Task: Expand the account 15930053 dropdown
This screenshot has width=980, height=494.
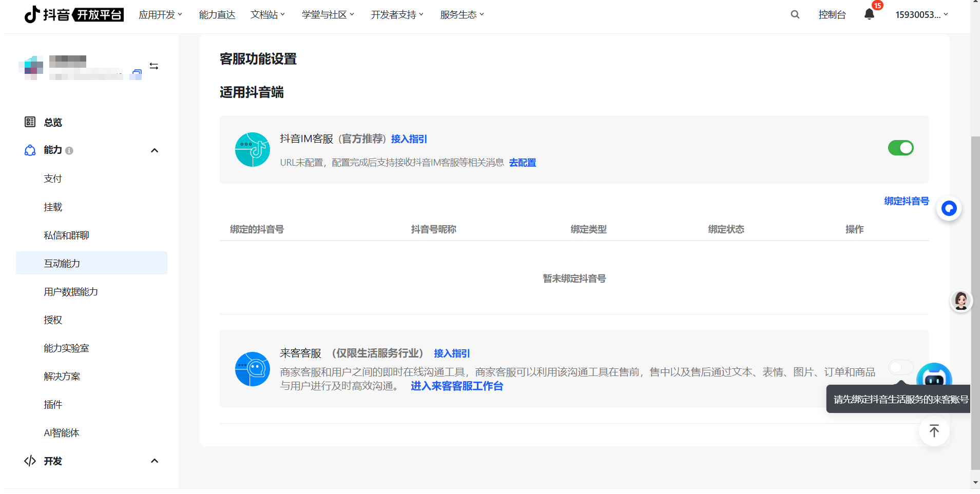Action: coord(921,15)
